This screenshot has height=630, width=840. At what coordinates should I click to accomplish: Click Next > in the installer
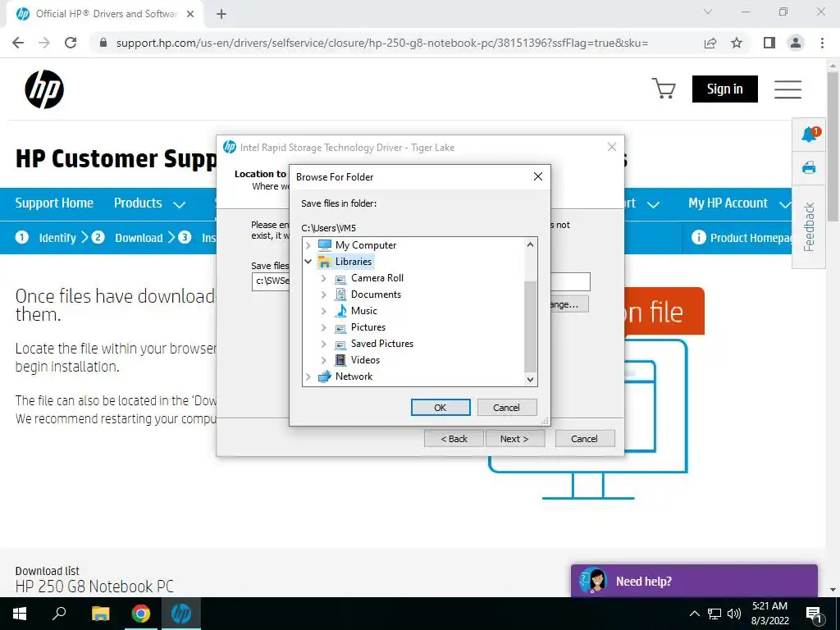pos(515,439)
